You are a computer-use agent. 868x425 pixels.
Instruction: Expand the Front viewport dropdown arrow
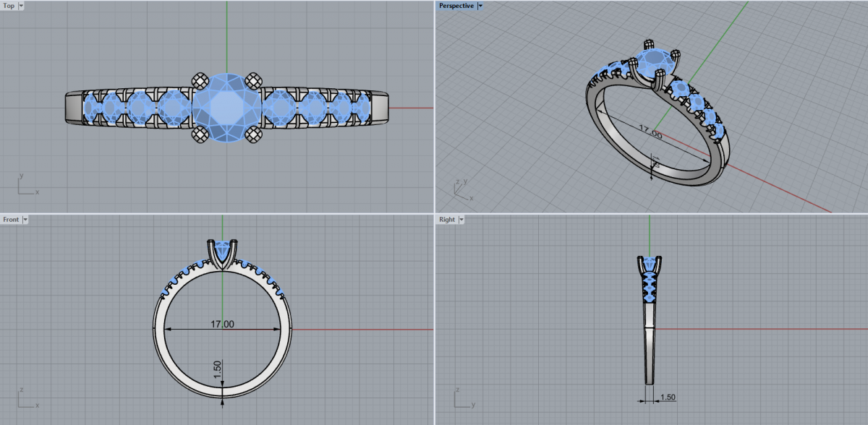tap(25, 219)
